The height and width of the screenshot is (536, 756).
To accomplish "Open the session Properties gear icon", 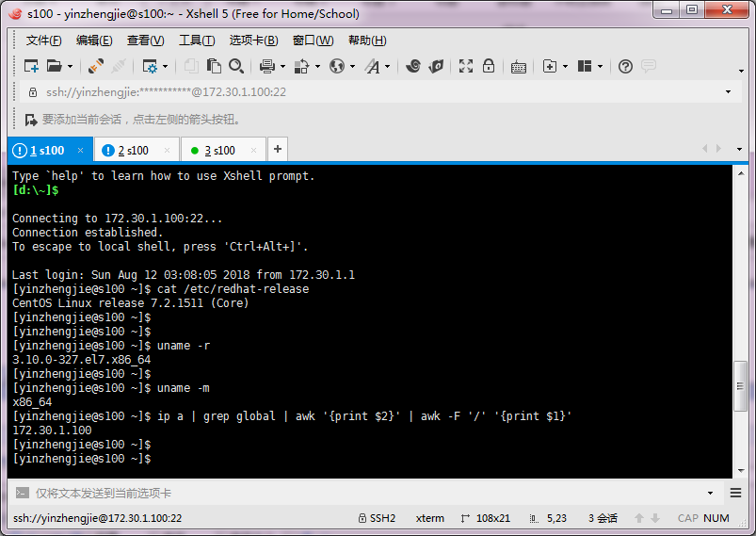I will tap(150, 66).
